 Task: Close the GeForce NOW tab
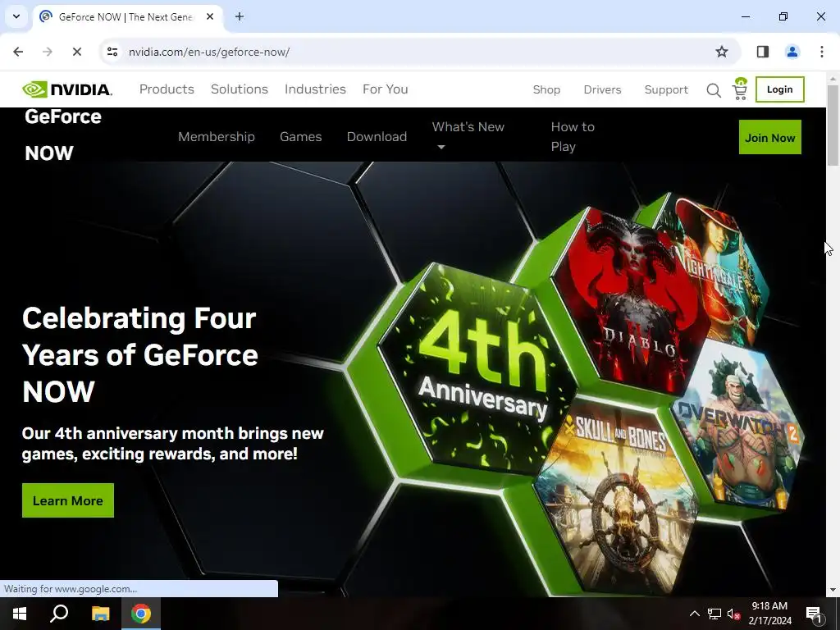(x=210, y=16)
